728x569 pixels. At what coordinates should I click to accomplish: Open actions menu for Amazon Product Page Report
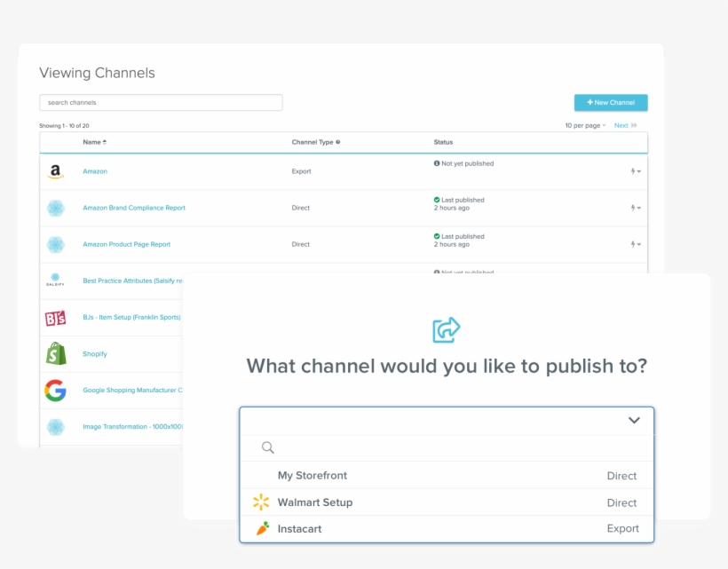[x=636, y=244]
